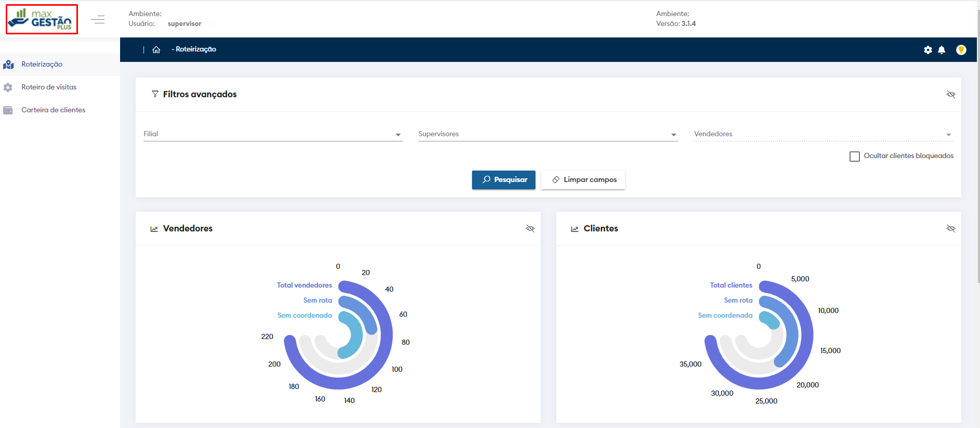Click the Pesquisar button
The image size is (980, 428).
click(x=503, y=180)
